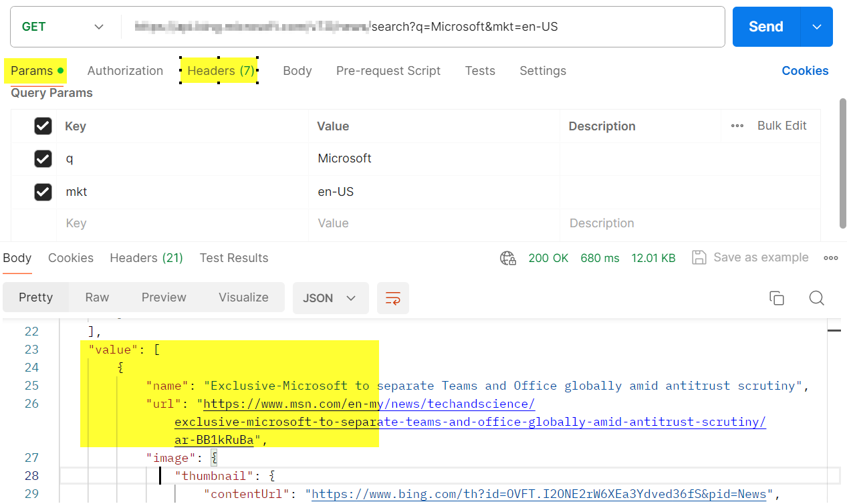This screenshot has height=504, width=847.
Task: Open the request Body tab
Action: [x=297, y=71]
